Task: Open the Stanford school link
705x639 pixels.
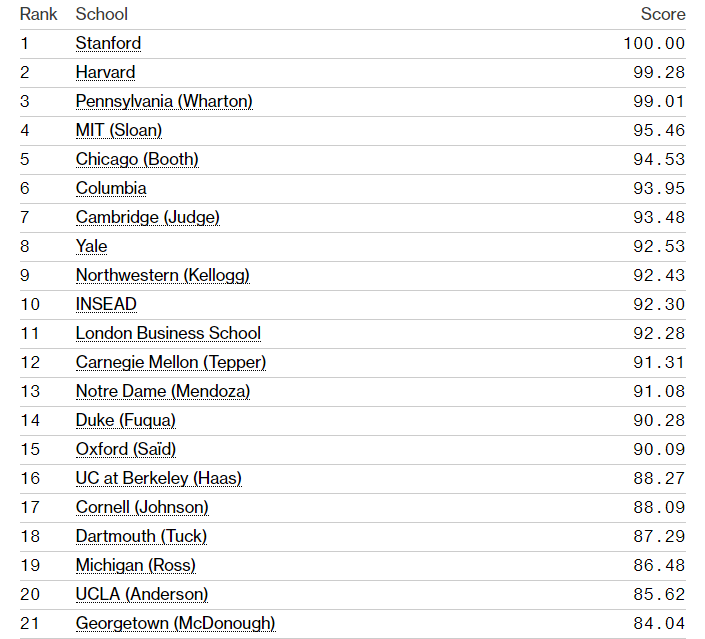Action: coord(108,43)
